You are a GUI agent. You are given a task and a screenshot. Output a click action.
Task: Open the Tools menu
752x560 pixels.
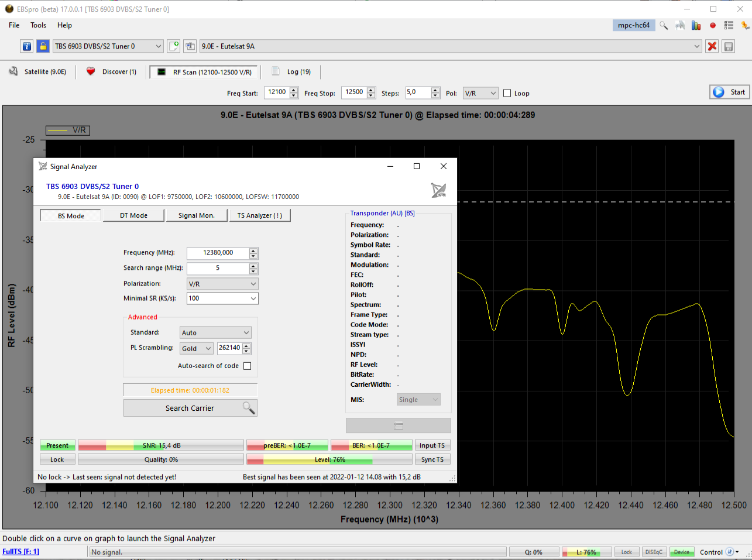point(39,25)
